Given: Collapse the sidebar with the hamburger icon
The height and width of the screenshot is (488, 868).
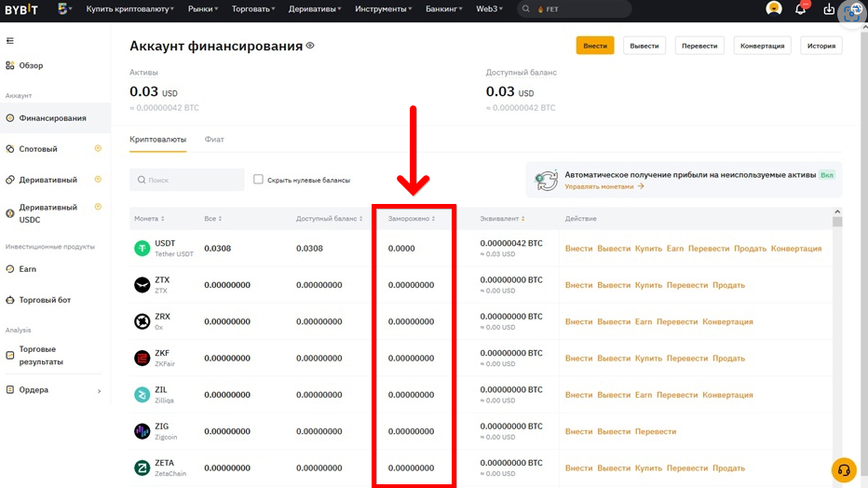Looking at the screenshot, I should (10, 40).
